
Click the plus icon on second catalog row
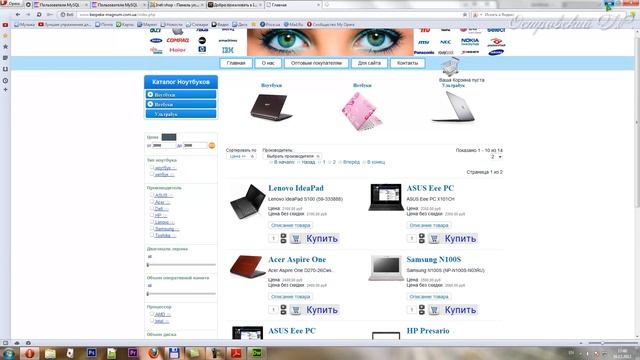pos(150,104)
